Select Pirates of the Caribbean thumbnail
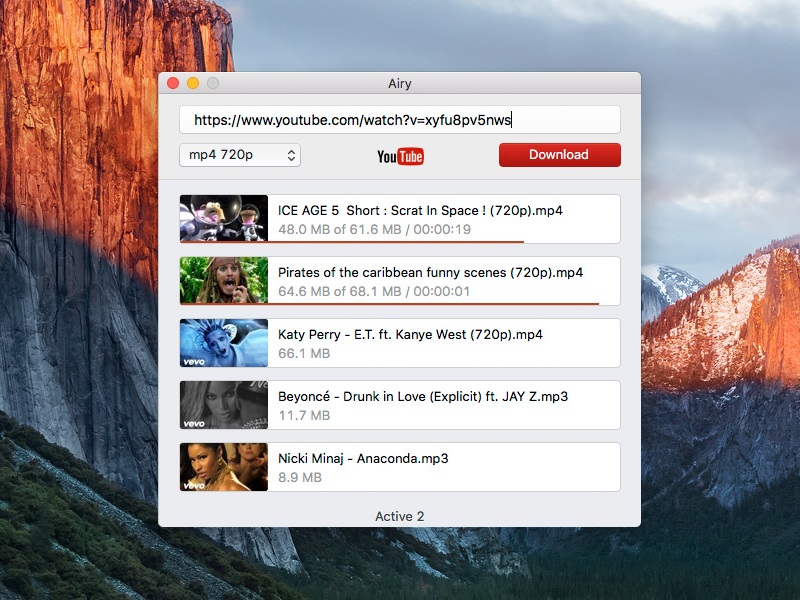The height and width of the screenshot is (600, 800). [x=224, y=280]
